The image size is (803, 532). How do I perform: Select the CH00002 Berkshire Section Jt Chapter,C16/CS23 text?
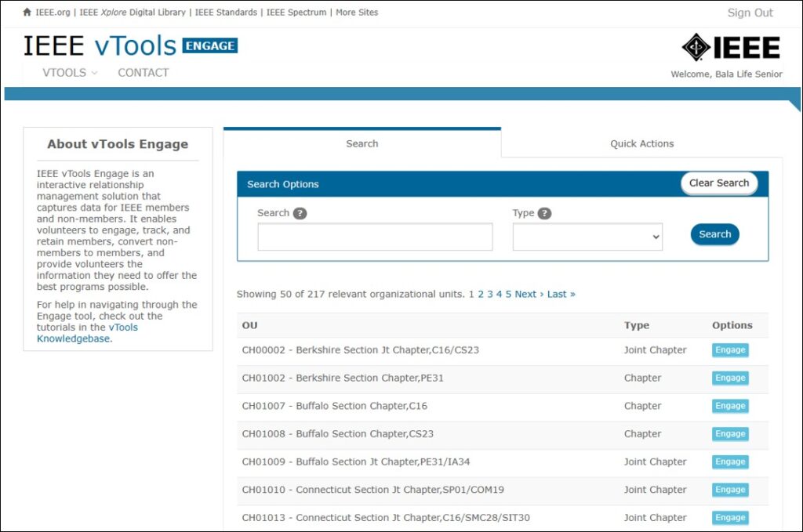pyautogui.click(x=361, y=350)
